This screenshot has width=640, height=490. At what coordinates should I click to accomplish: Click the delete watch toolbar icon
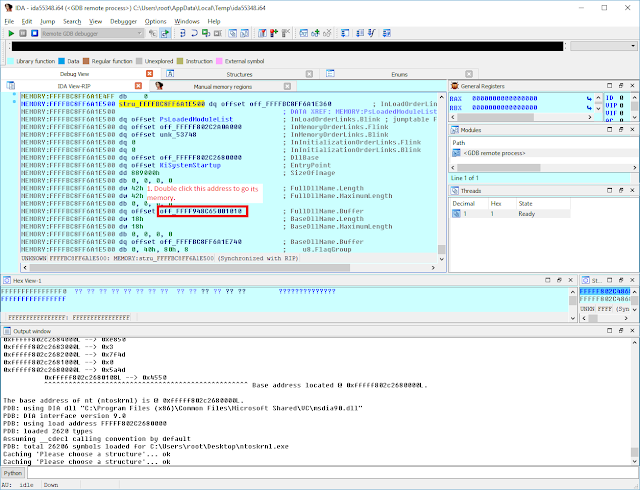pyautogui.click(x=327, y=33)
